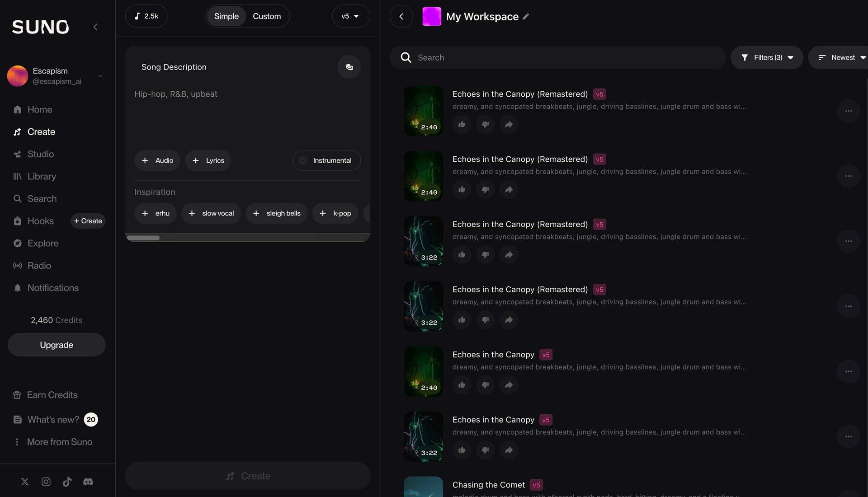Click the Upgrade button
Viewport: 868px width, 497px height.
(57, 345)
